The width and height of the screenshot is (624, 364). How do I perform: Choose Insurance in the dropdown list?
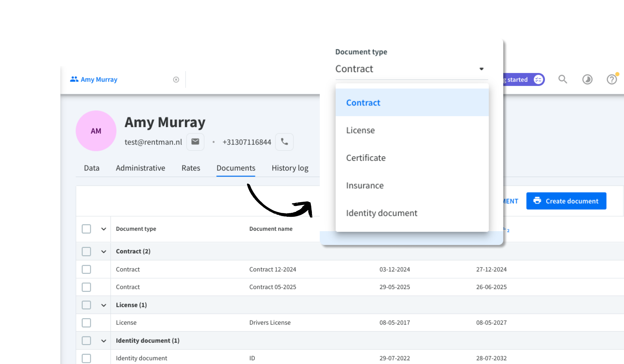coord(412,185)
